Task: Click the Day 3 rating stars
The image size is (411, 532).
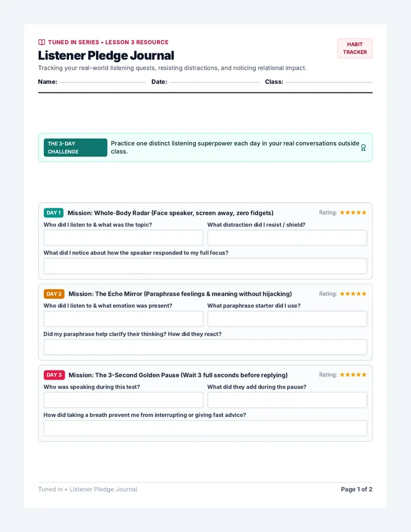Action: point(353,374)
